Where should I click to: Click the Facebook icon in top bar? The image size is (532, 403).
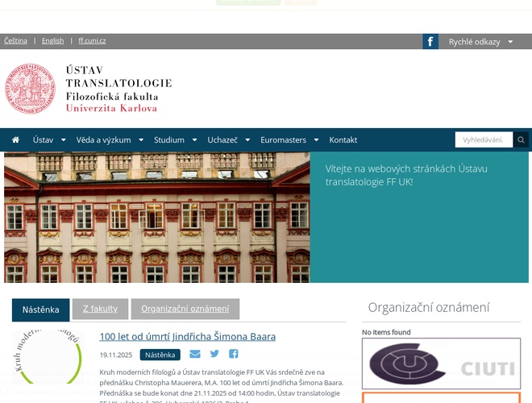(x=430, y=42)
